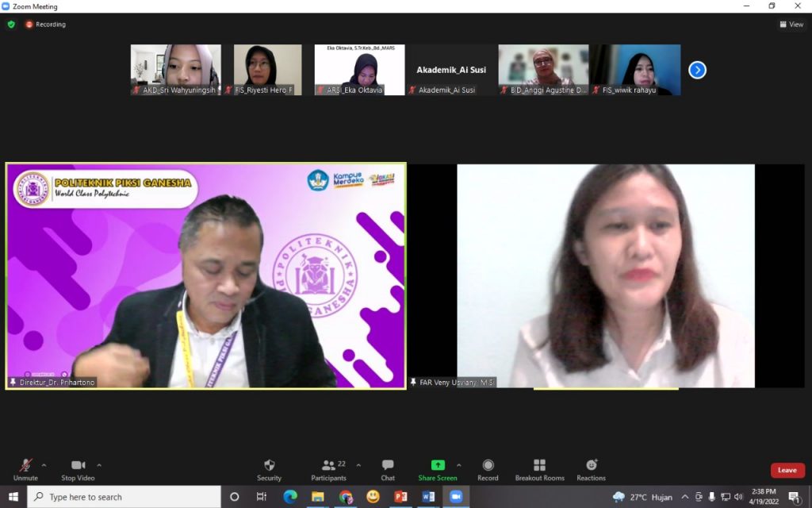Open Reactions menu

[591, 470]
